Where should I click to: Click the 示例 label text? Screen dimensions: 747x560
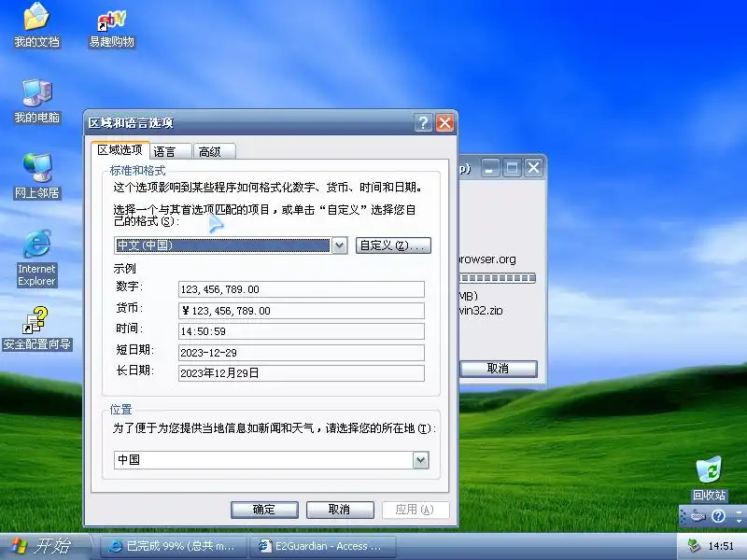coord(125,269)
